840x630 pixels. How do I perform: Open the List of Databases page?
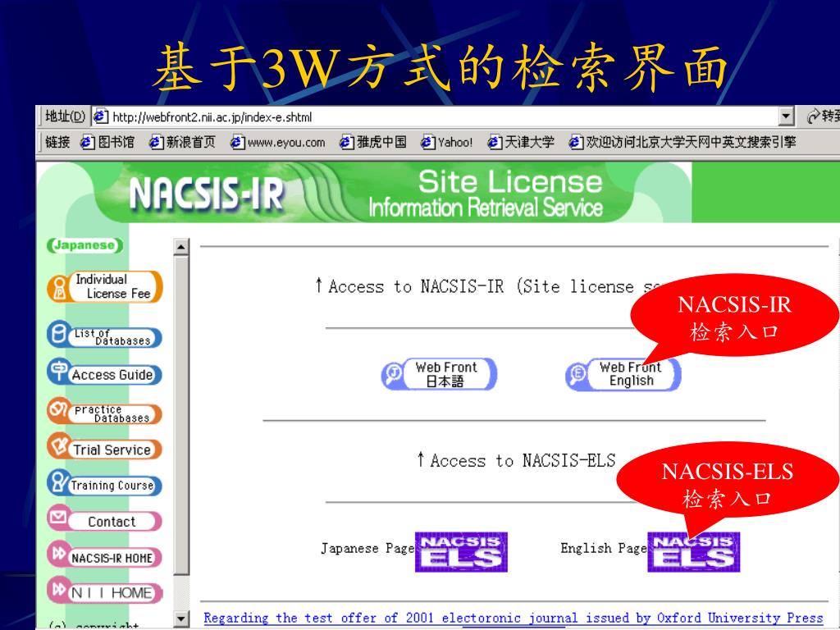click(x=104, y=335)
